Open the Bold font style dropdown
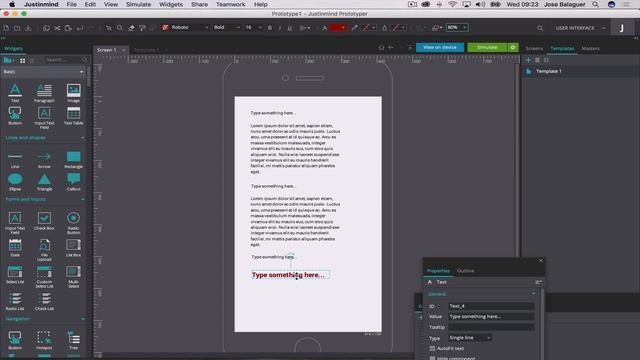 [227, 27]
